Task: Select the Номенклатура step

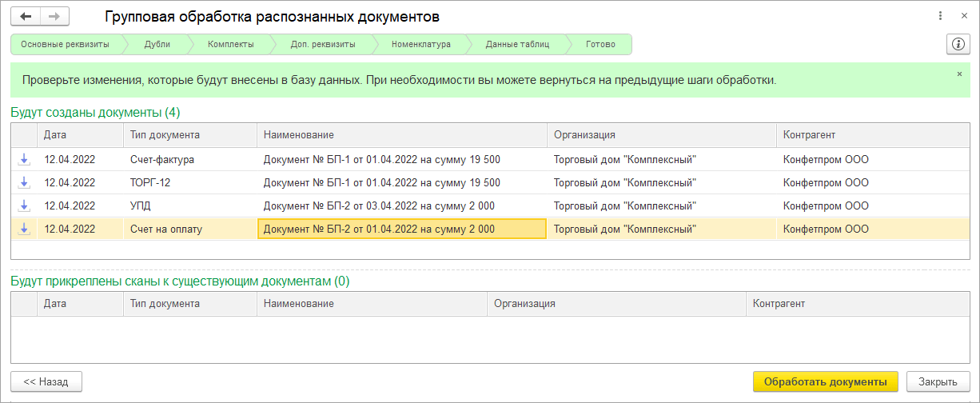Action: (420, 45)
